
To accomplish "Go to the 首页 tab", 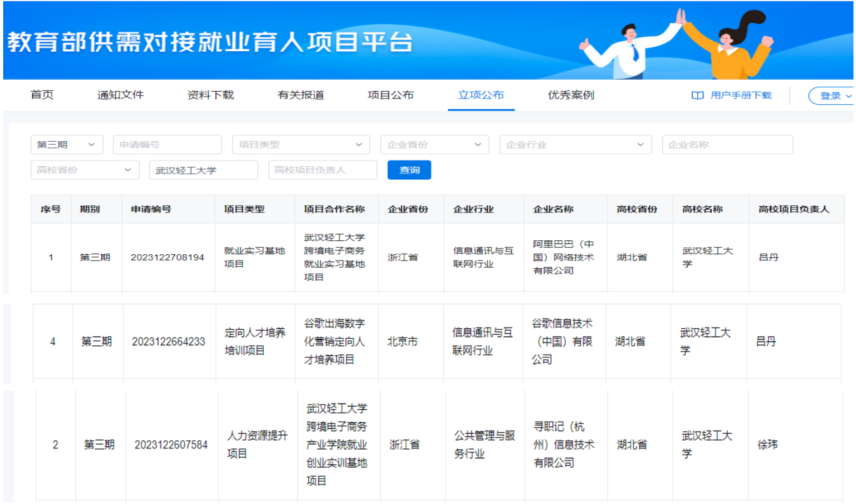I will click(42, 95).
